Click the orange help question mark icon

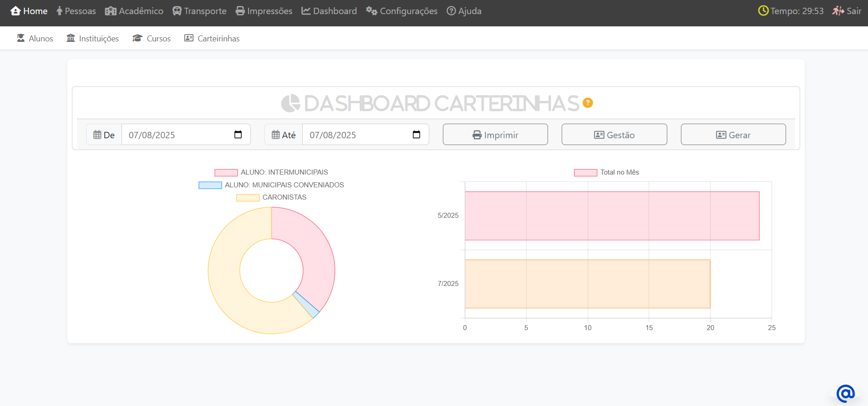pyautogui.click(x=588, y=103)
